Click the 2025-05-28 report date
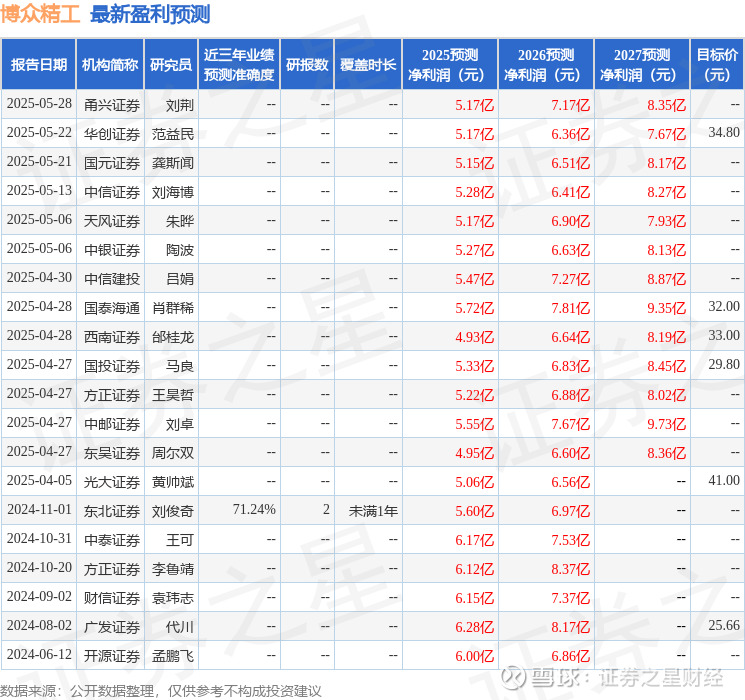The height and width of the screenshot is (700, 745). 39,104
